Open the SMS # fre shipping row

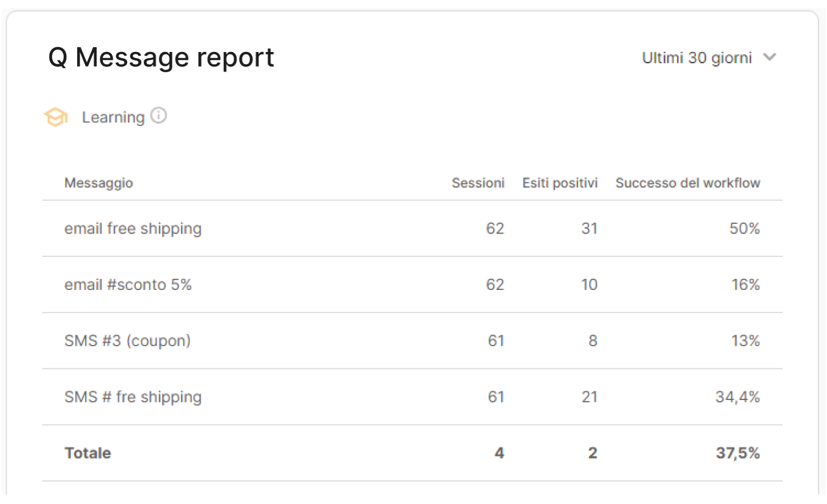(412, 397)
